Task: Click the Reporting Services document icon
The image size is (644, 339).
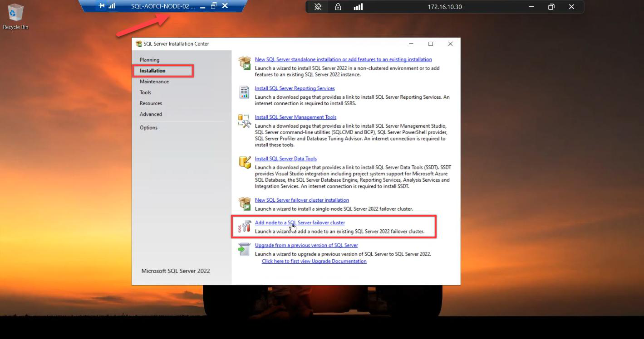Action: (245, 92)
